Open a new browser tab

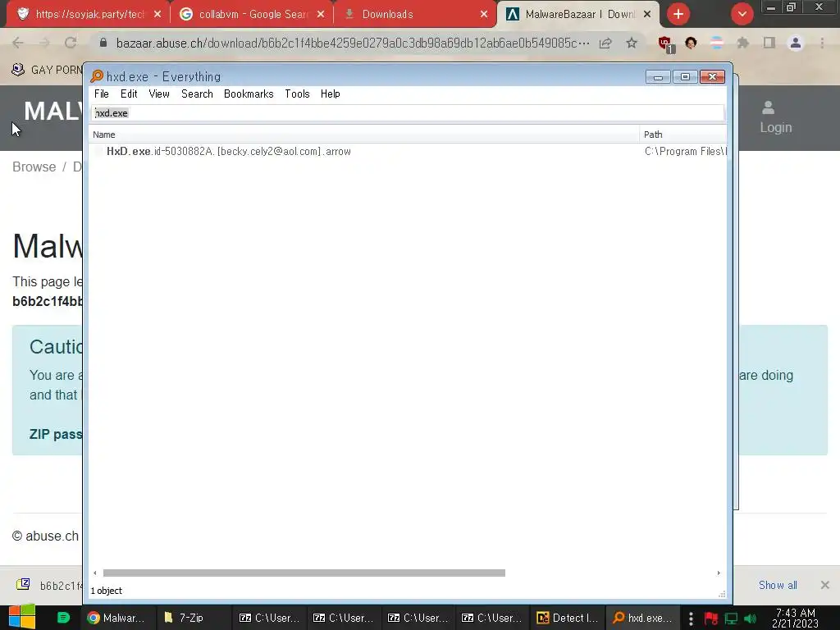[678, 15]
